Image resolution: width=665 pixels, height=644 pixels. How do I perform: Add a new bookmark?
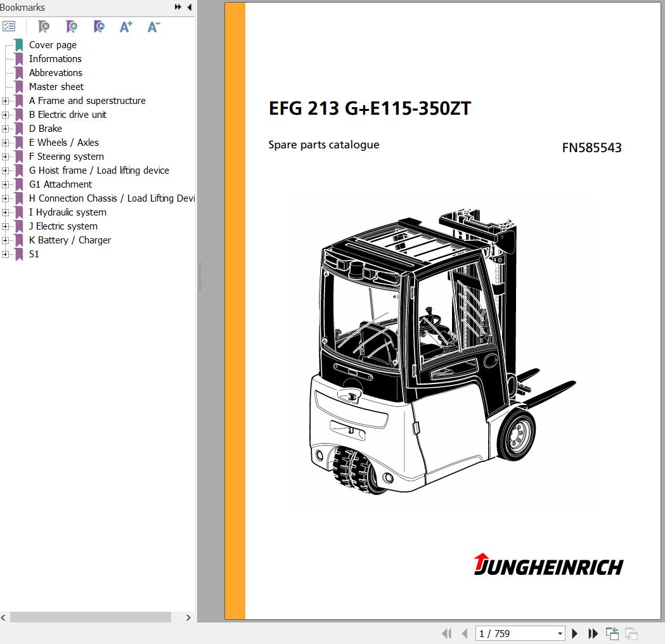click(x=72, y=27)
